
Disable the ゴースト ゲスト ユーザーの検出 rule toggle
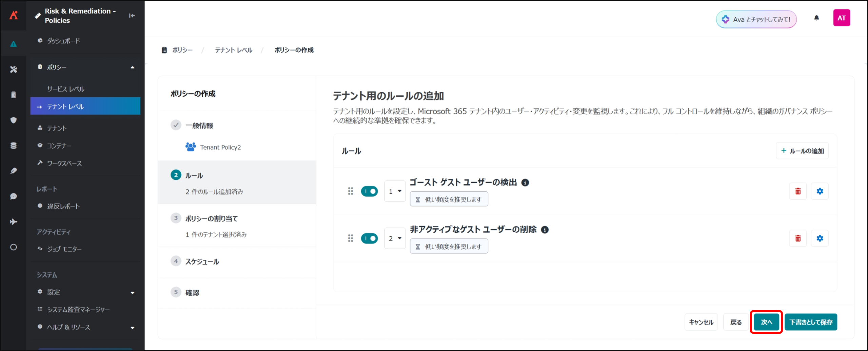pos(369,191)
